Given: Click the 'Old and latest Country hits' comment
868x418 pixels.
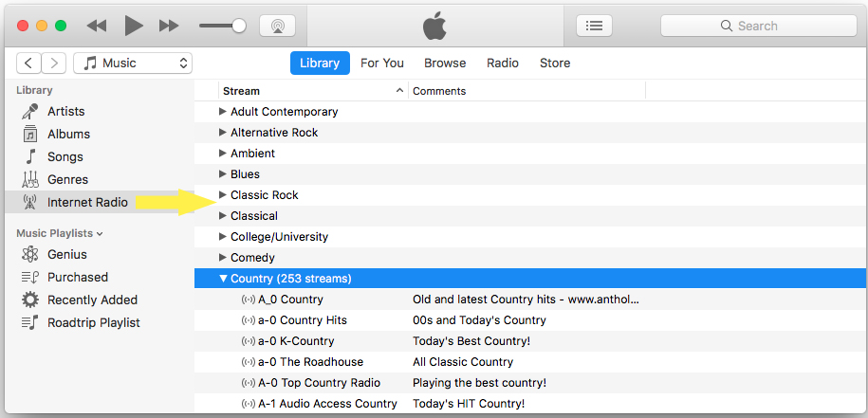Looking at the screenshot, I should [526, 300].
